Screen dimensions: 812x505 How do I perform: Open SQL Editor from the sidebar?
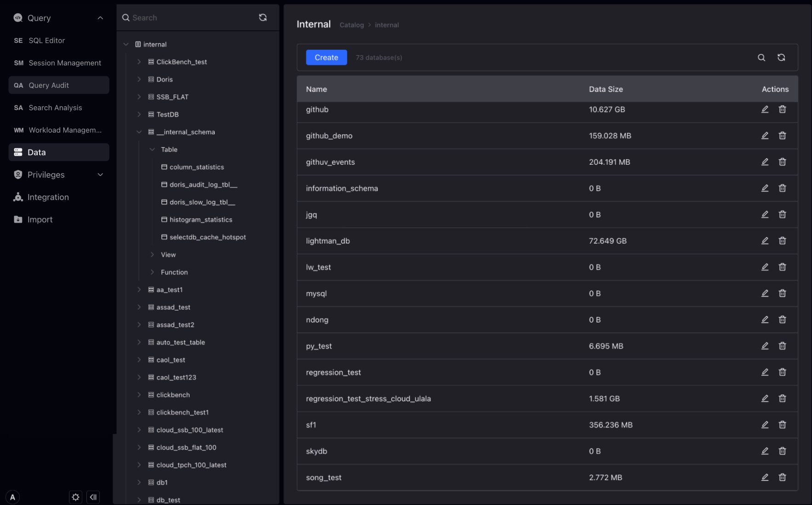coord(46,40)
